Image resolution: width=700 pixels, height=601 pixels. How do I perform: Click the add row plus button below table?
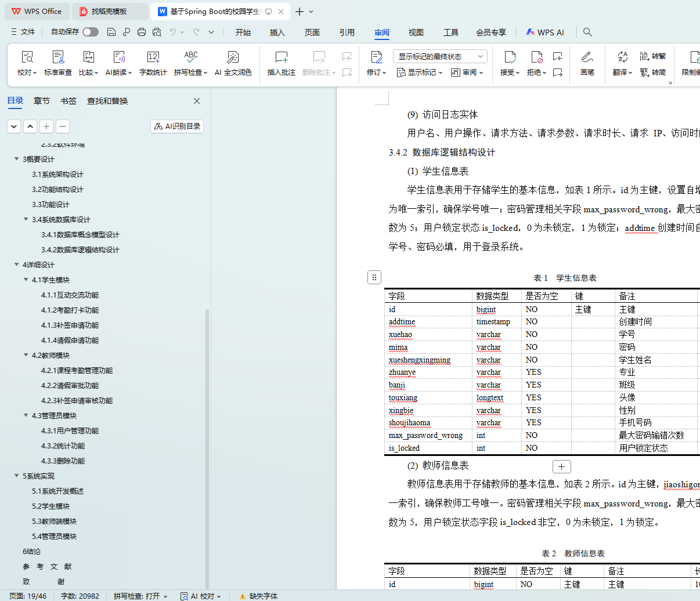[561, 466]
